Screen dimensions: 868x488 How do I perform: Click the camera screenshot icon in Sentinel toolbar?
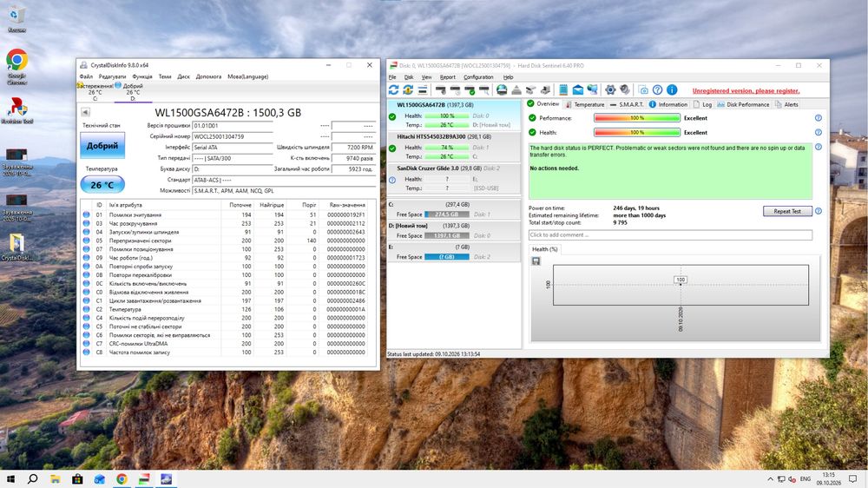(x=642, y=89)
